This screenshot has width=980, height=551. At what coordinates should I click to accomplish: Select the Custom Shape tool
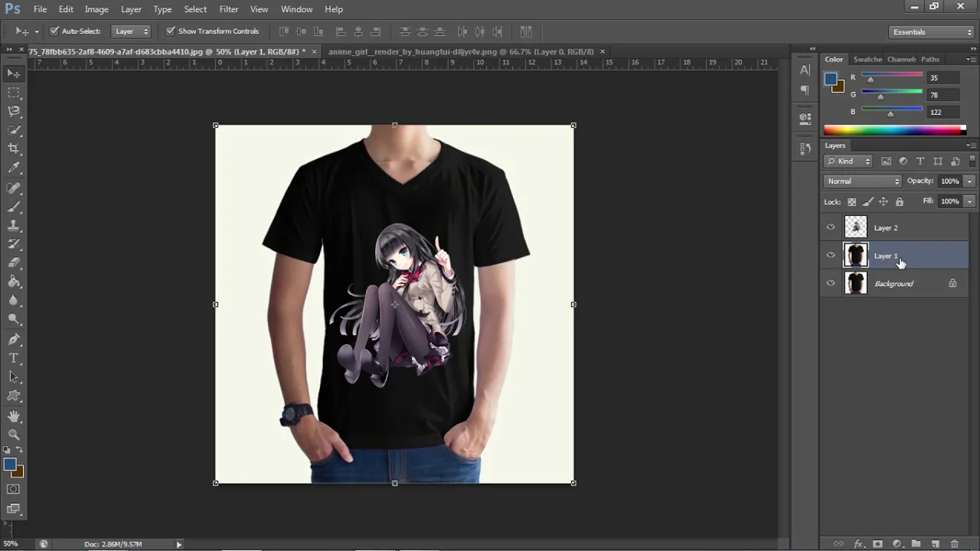click(14, 396)
